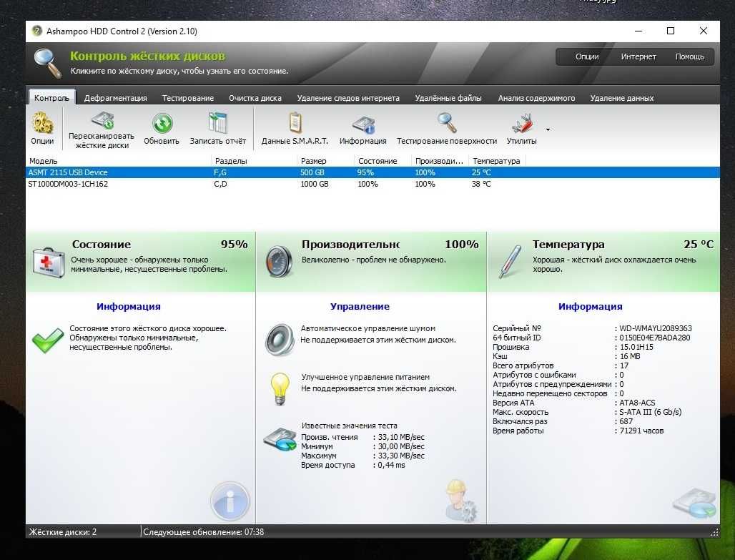Switch to the Удалённые файлы tab

[x=448, y=98]
